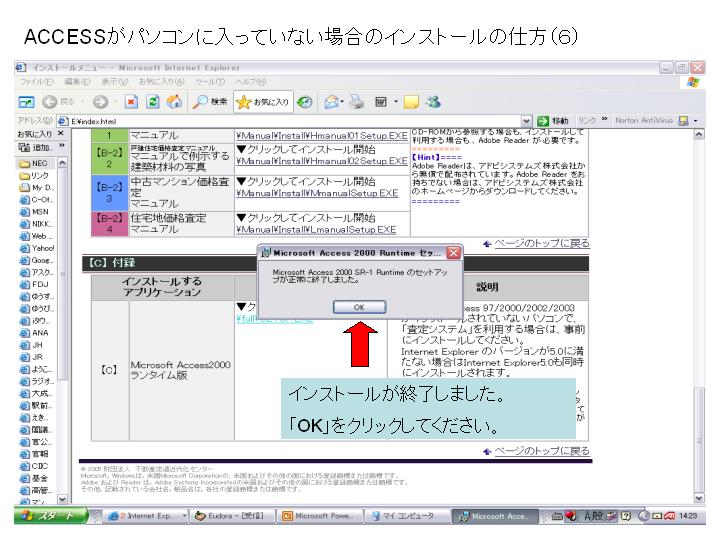Expand the リンク links chevron
Image resolution: width=720 pixels, height=540 pixels.
pos(604,119)
